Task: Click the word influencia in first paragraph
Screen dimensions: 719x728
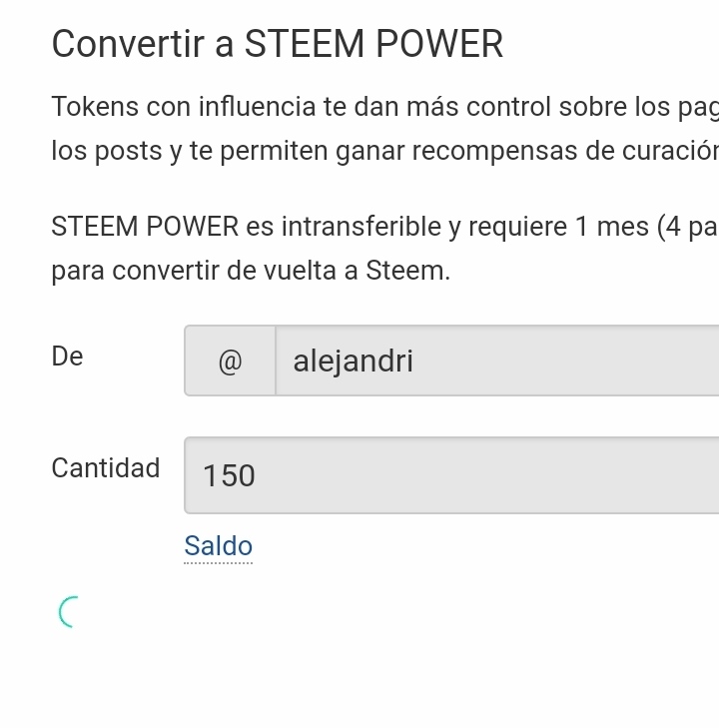Action: coord(257,106)
